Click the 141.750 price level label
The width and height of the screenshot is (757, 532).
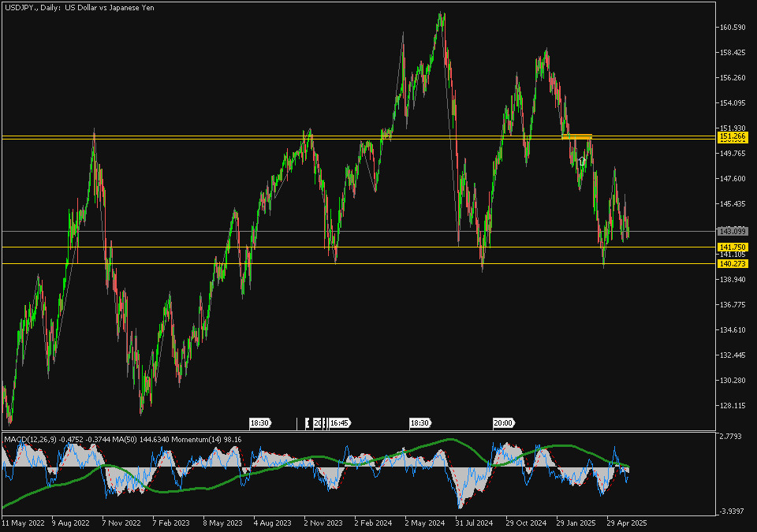point(733,247)
